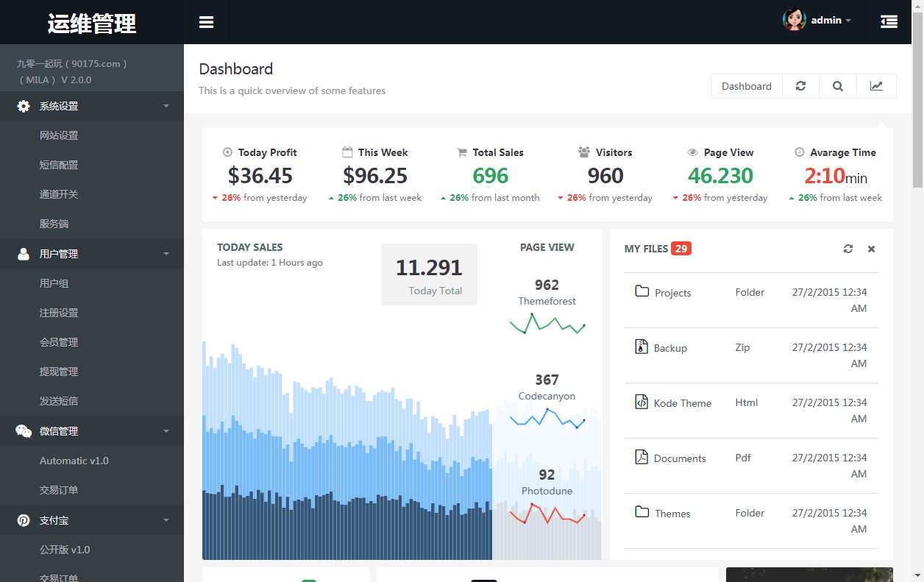
Task: Open the Backup zip file entry
Action: click(x=670, y=348)
